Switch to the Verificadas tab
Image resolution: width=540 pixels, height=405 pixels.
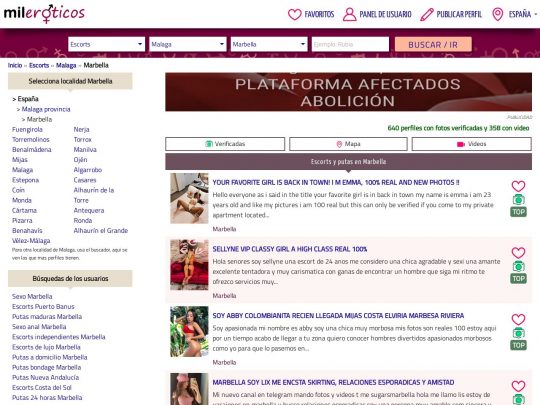pyautogui.click(x=225, y=144)
